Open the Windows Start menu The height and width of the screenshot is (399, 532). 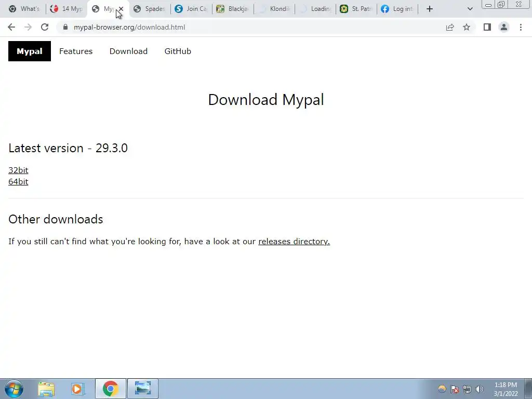tap(14, 389)
